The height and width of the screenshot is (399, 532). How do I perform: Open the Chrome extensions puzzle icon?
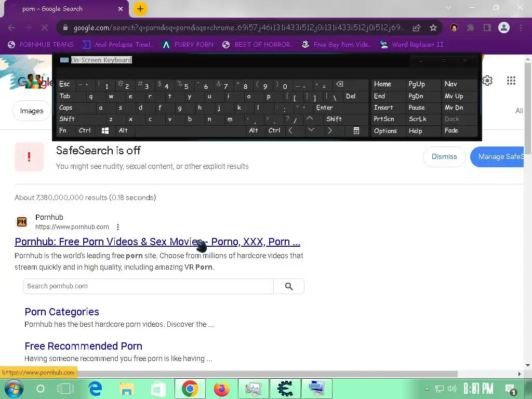[471, 28]
